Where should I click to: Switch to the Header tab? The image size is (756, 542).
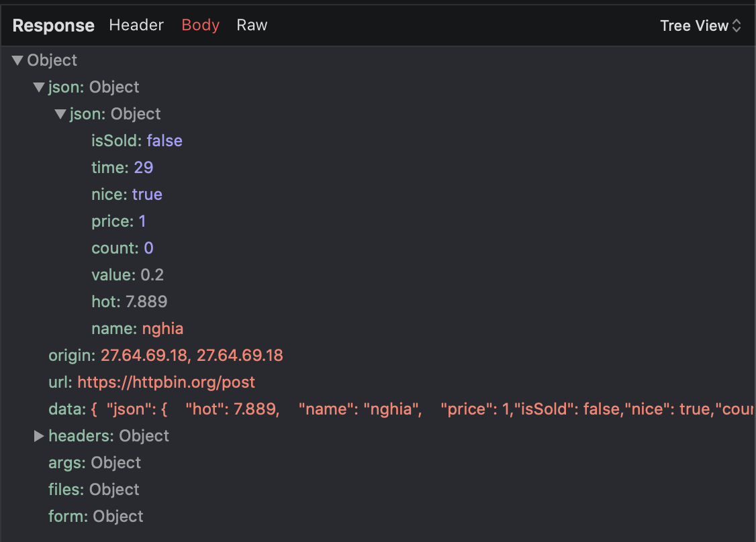click(x=136, y=25)
